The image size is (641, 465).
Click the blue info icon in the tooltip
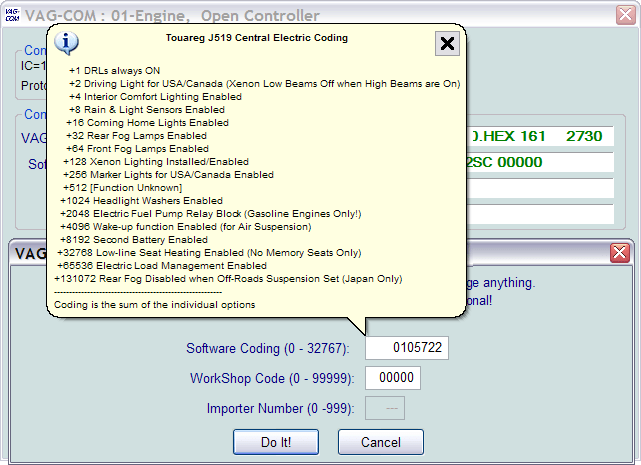[66, 43]
